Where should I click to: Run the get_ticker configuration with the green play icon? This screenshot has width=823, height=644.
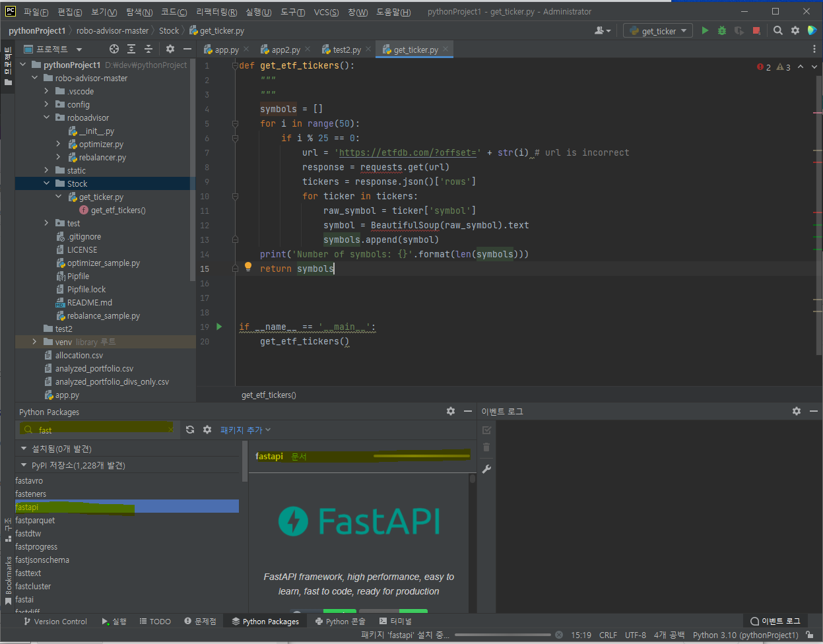point(705,30)
